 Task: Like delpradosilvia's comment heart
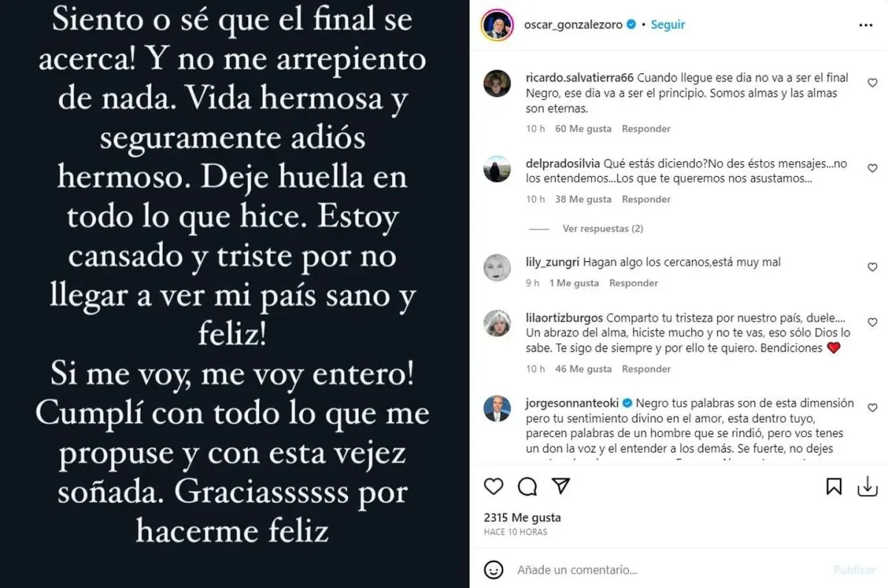coord(872,169)
